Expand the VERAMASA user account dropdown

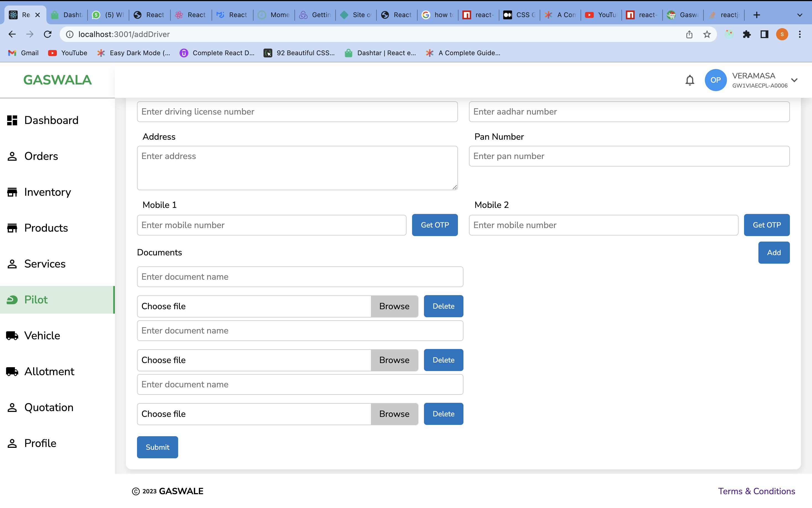click(x=794, y=80)
